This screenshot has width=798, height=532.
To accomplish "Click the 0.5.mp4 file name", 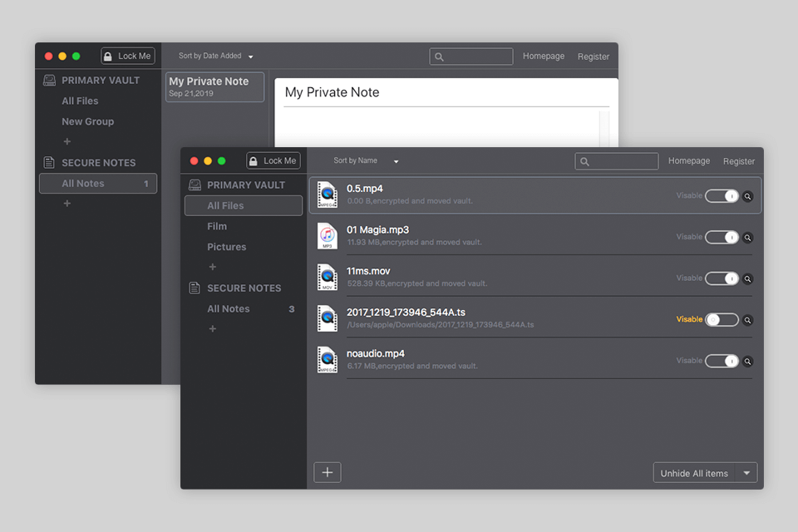I will 364,189.
